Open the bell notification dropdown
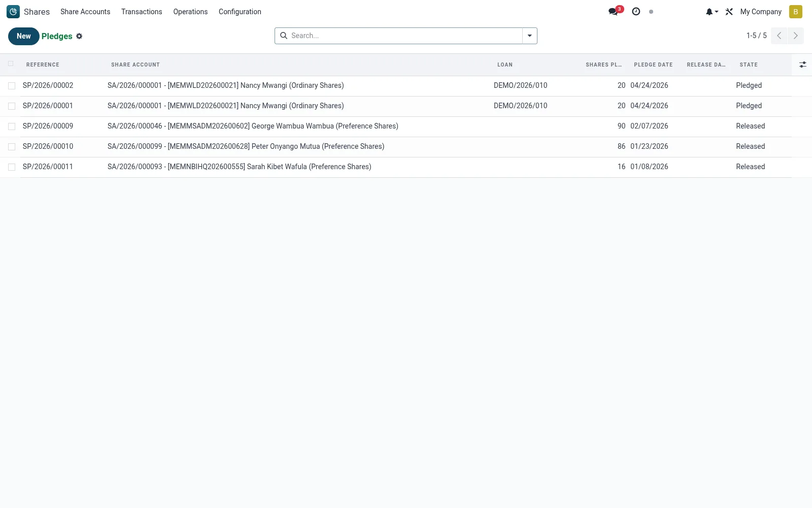Viewport: 812px width, 508px height. coord(712,12)
